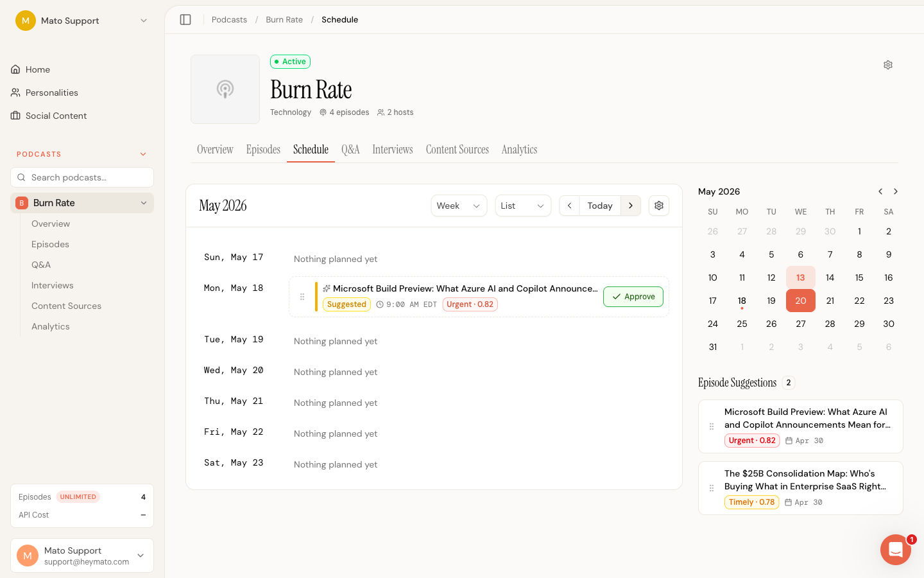Approve the Microsoft Build suggested episode
924x578 pixels.
point(633,297)
